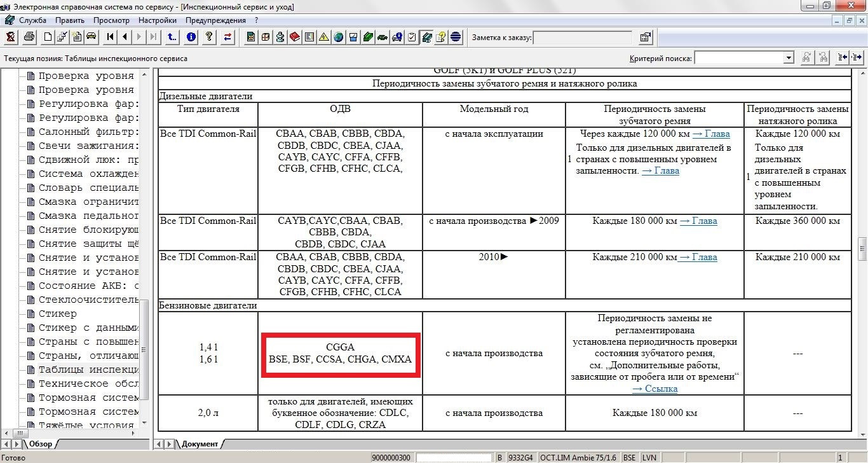Open the Служба menu
This screenshot has width=868, height=463.
click(x=32, y=20)
